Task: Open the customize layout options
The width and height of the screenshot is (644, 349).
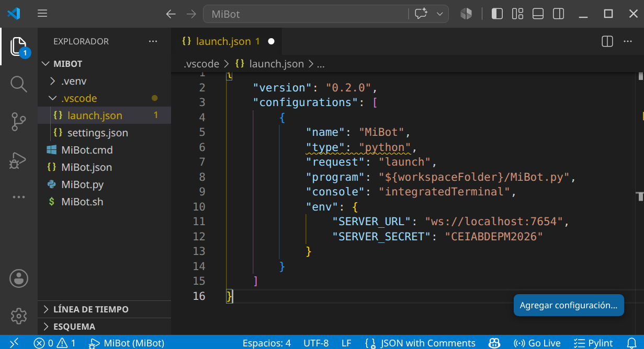Action: tap(518, 14)
